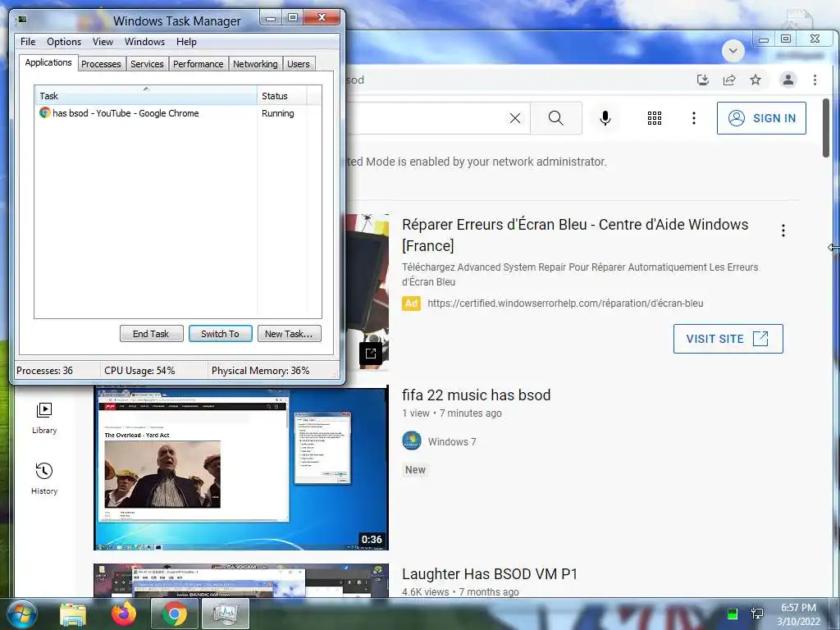Click the external link icon on ad thumbnail
The height and width of the screenshot is (630, 840).
370,353
